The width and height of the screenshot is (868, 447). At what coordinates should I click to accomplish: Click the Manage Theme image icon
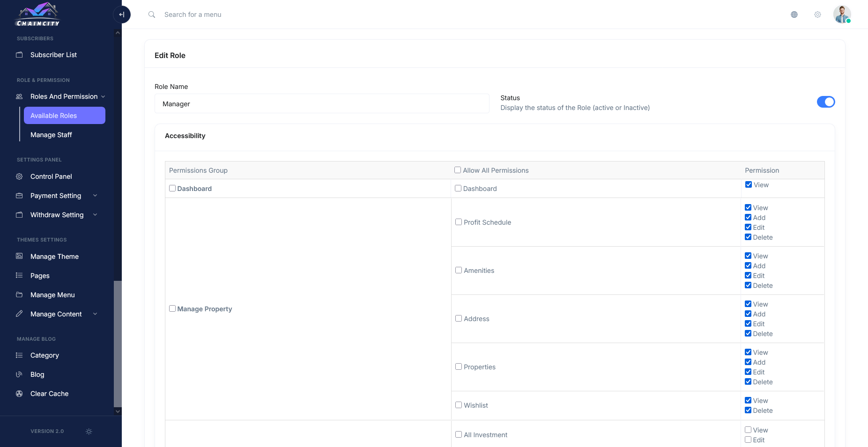tap(19, 256)
